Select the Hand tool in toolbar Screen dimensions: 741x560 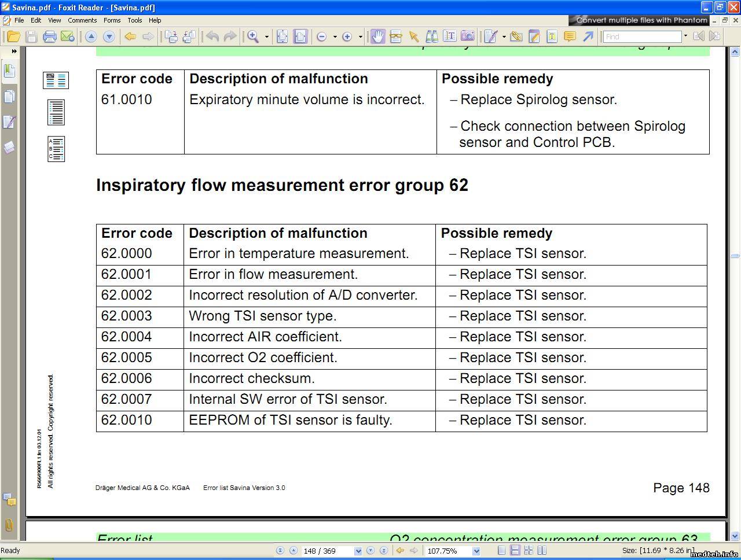pos(377,36)
